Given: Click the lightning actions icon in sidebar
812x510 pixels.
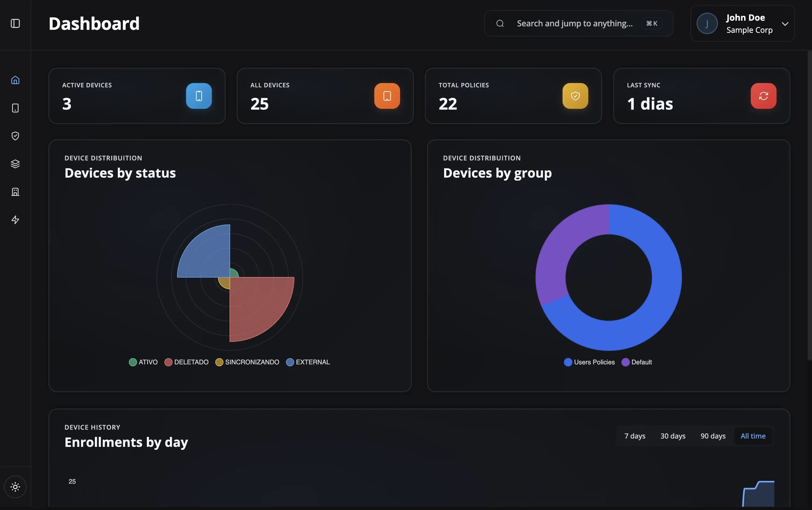Looking at the screenshot, I should pos(16,220).
